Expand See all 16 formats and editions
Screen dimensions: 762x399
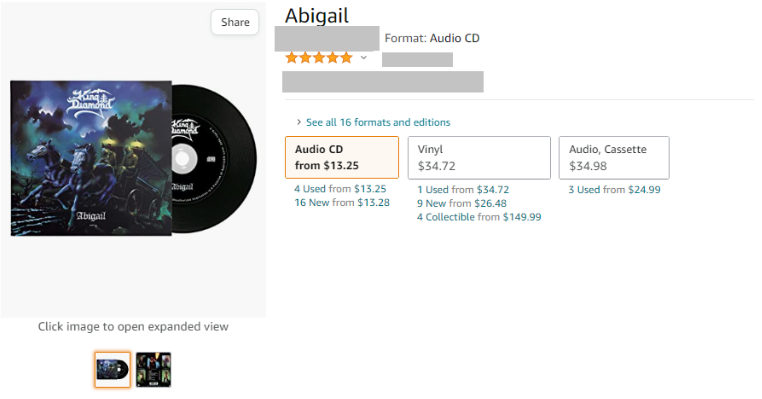[378, 122]
